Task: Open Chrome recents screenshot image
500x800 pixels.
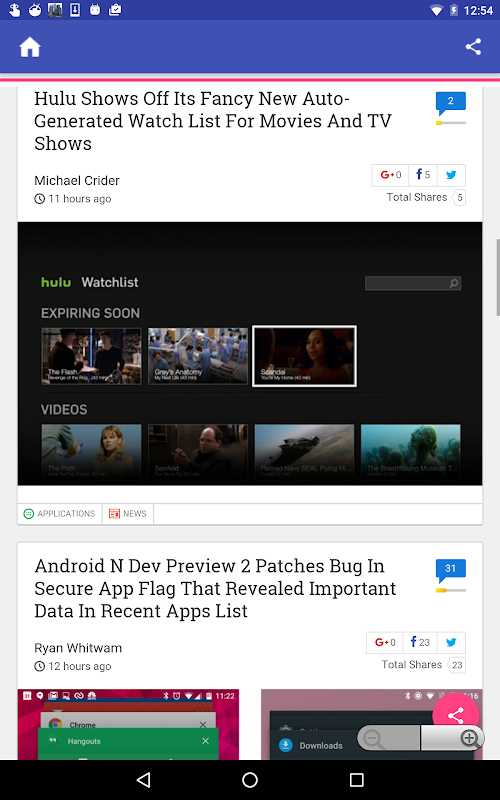Action: pos(128,724)
